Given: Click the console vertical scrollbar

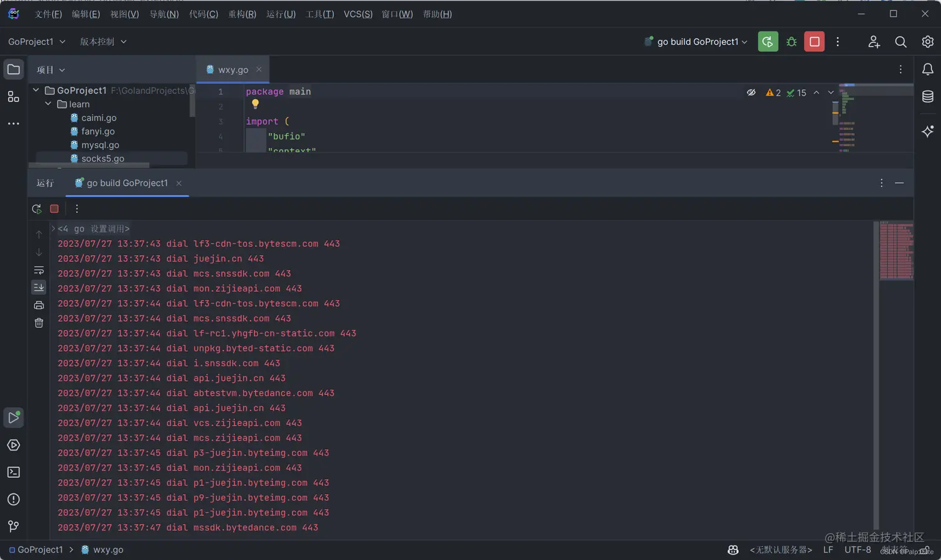Looking at the screenshot, I should [876, 375].
